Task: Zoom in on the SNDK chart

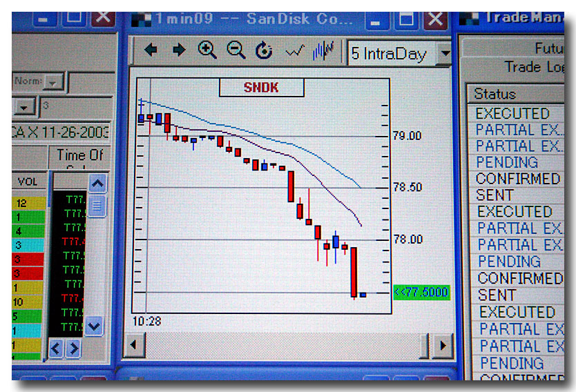Action: (207, 50)
